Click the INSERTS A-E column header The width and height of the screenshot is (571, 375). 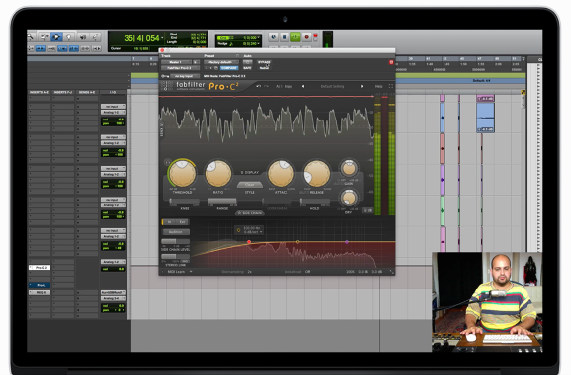tap(39, 92)
